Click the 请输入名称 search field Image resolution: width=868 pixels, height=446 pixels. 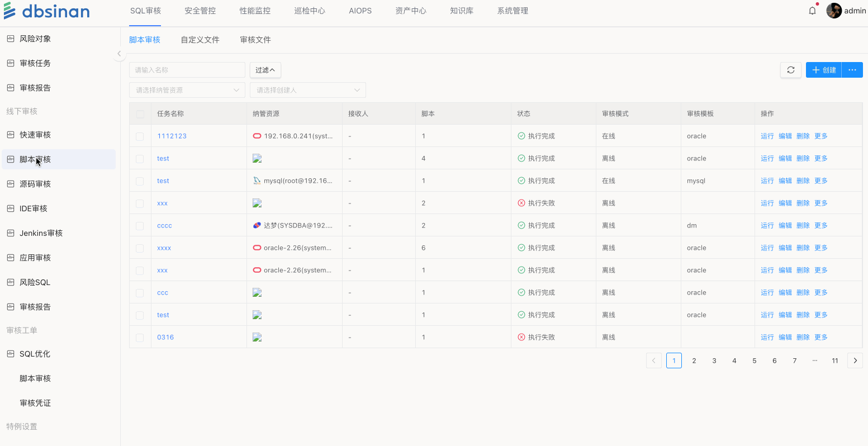click(187, 70)
